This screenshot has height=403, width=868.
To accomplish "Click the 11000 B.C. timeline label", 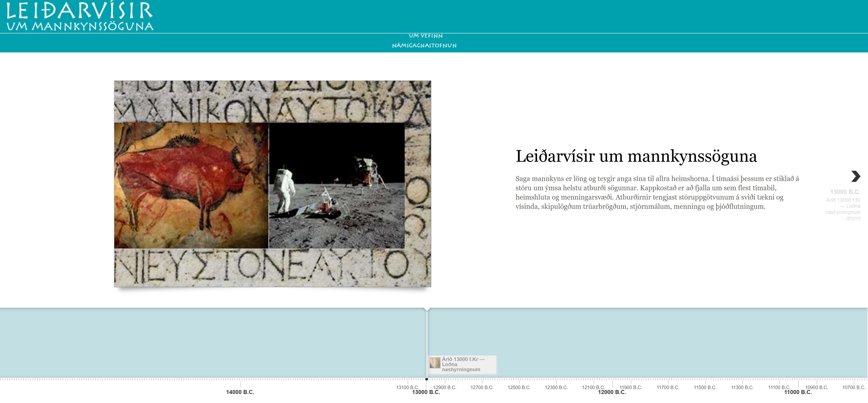I will coord(798,392).
